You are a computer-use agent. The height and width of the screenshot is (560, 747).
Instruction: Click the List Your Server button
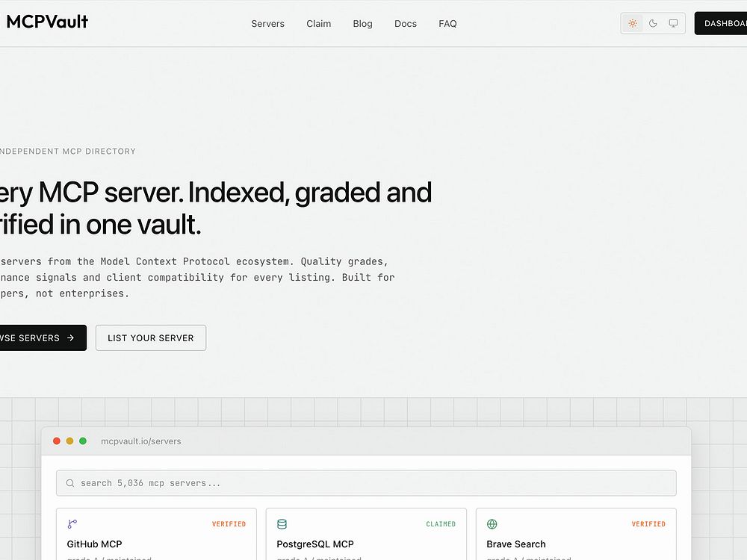pyautogui.click(x=151, y=337)
